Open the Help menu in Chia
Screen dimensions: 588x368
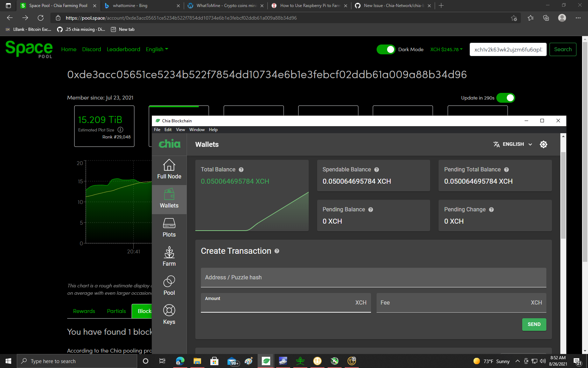[x=213, y=130]
